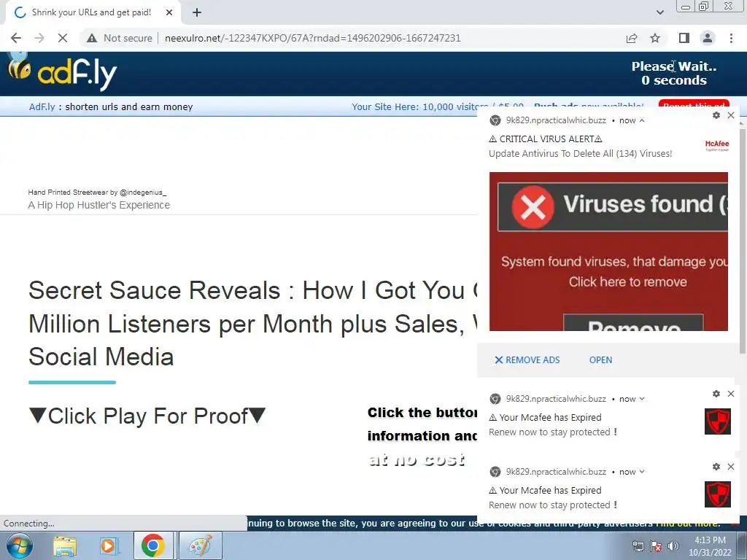Click the network tray icon
Screen dimensions: 747x560
click(638, 546)
